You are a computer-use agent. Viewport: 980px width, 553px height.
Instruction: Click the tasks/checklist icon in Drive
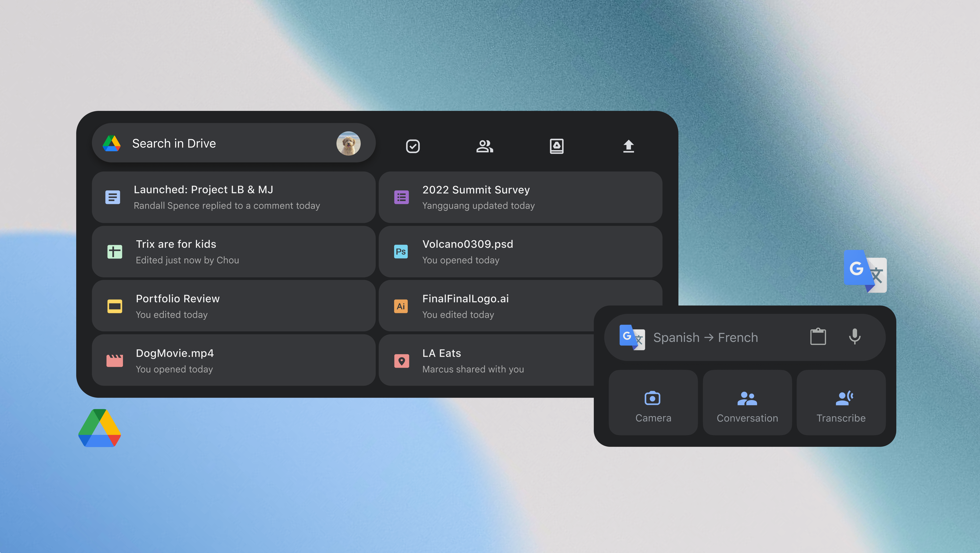413,146
